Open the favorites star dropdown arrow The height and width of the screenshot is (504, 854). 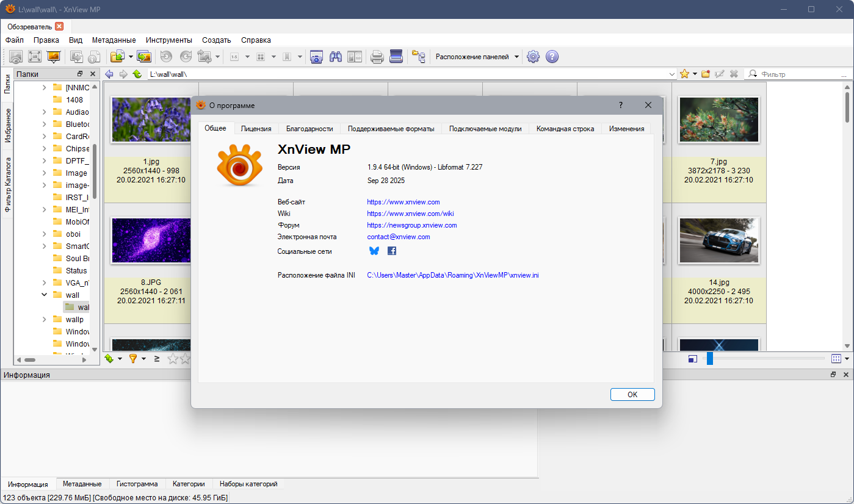click(695, 74)
